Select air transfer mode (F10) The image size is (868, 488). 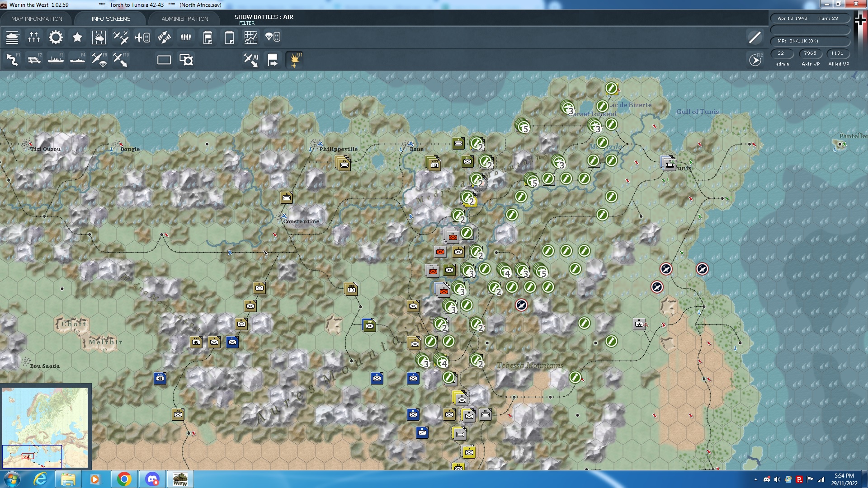(121, 59)
